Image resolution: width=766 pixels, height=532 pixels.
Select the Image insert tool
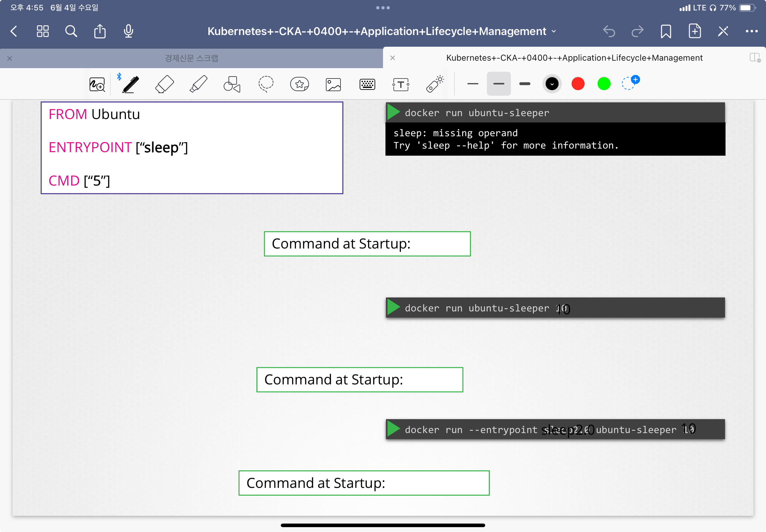tap(333, 84)
